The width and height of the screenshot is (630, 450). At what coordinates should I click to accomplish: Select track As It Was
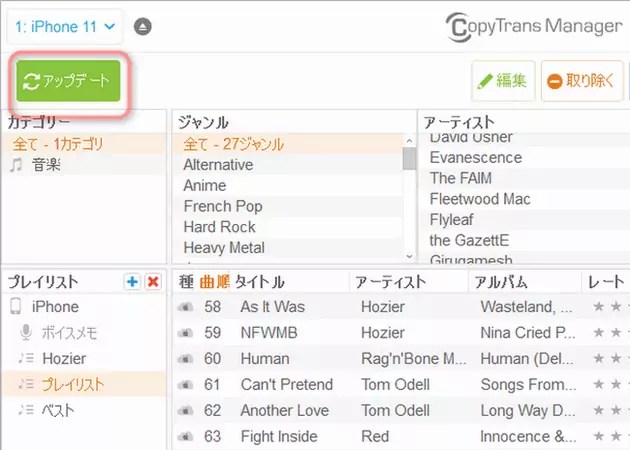(273, 307)
